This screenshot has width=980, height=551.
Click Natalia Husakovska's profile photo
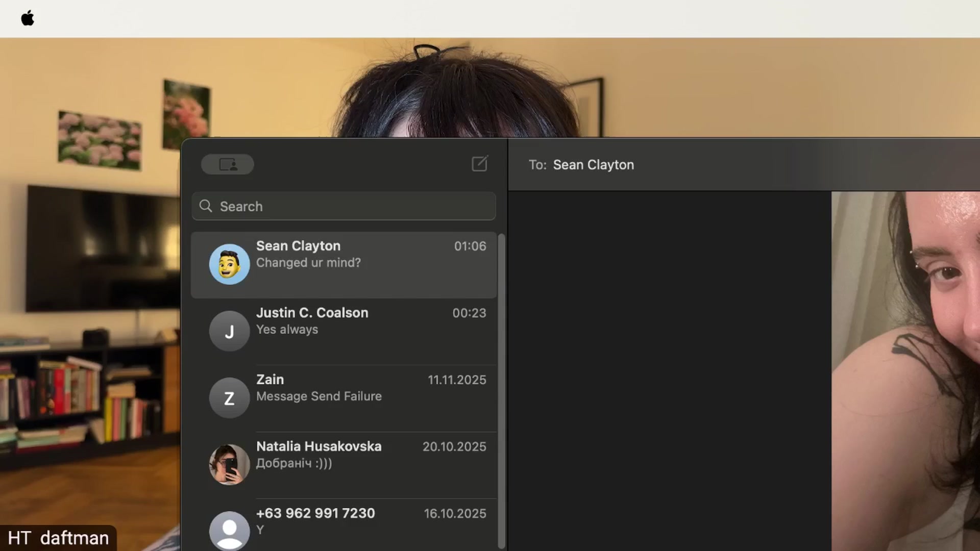229,465
